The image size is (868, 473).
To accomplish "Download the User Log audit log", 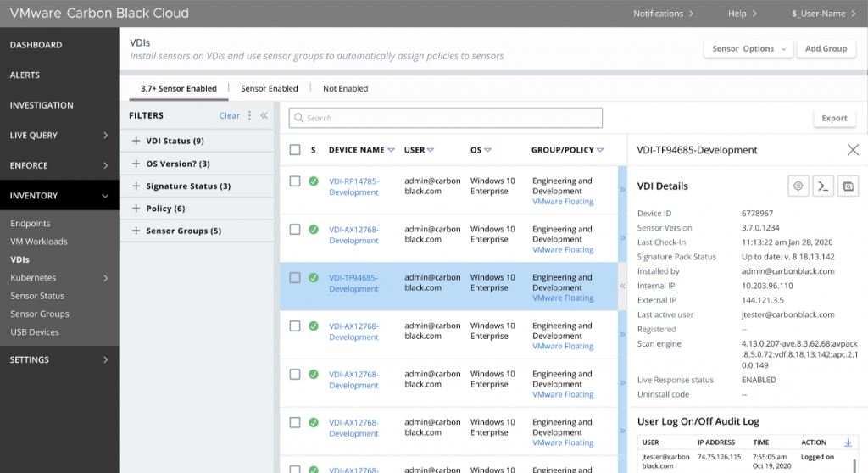I will click(x=848, y=442).
